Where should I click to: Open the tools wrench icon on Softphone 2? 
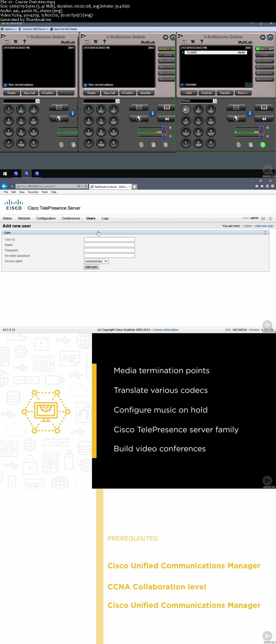click(96, 42)
